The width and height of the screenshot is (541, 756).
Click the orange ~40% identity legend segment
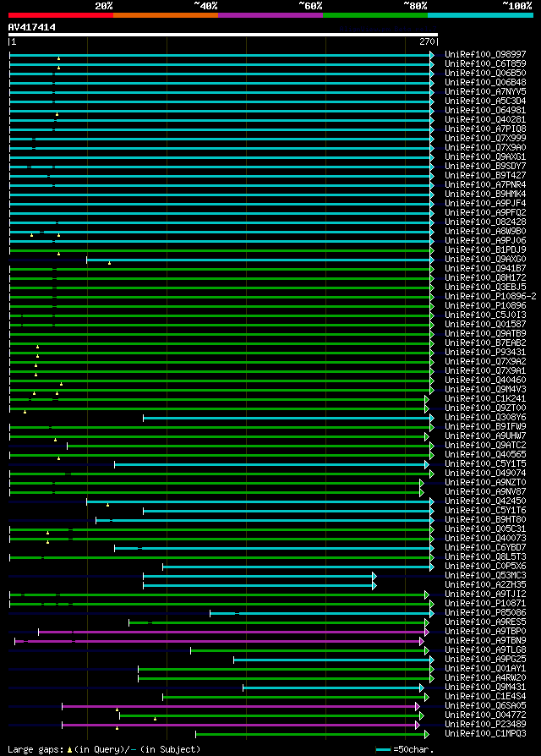(x=166, y=15)
